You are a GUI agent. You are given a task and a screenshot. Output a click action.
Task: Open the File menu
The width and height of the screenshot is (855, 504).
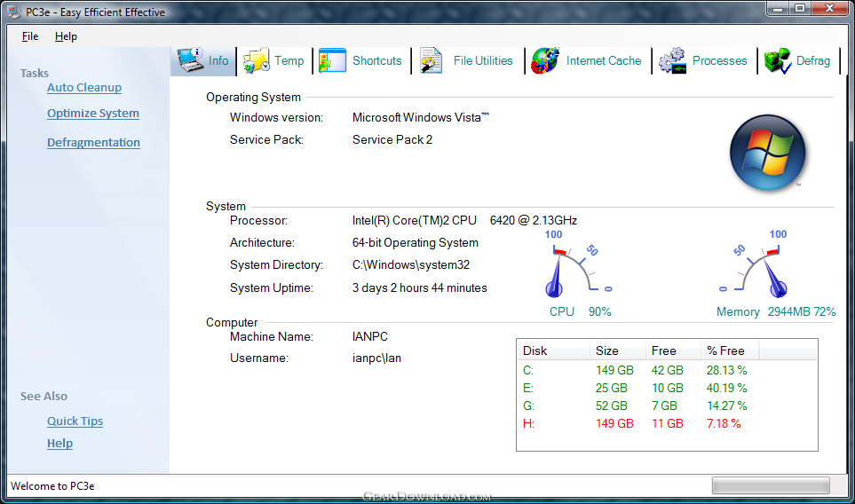tap(30, 36)
